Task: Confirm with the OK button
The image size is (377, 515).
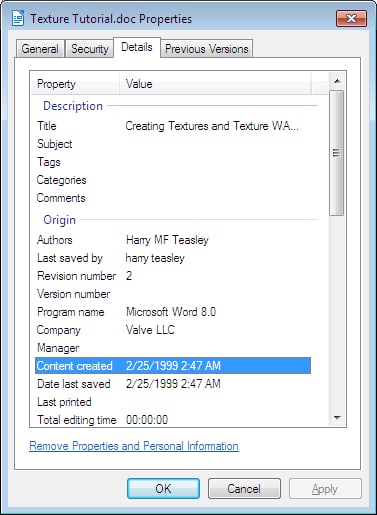Action: pos(163,489)
